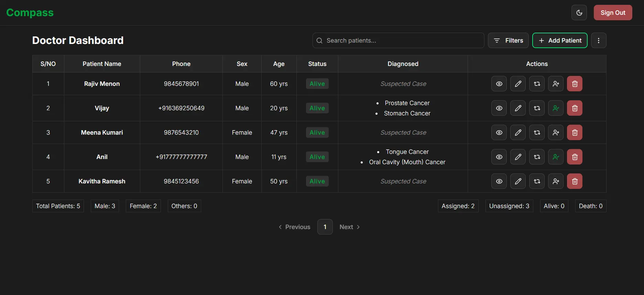Image resolution: width=644 pixels, height=295 pixels.
Task: Delete patient Kavitha Ramesh
Action: 575,181
